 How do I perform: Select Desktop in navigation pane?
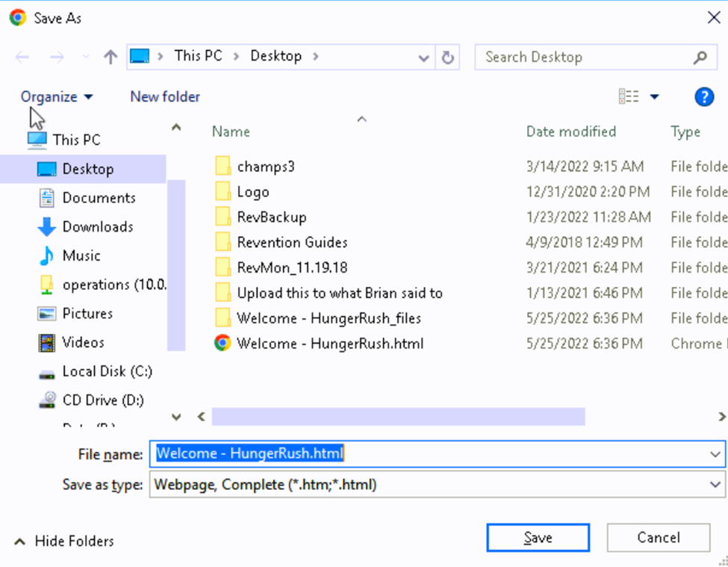pyautogui.click(x=83, y=169)
